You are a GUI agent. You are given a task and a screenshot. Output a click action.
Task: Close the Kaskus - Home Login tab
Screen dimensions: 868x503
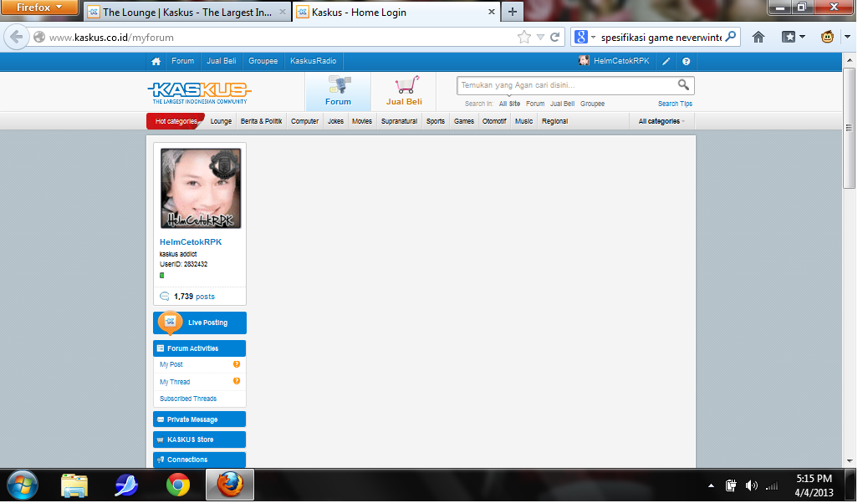coord(491,12)
